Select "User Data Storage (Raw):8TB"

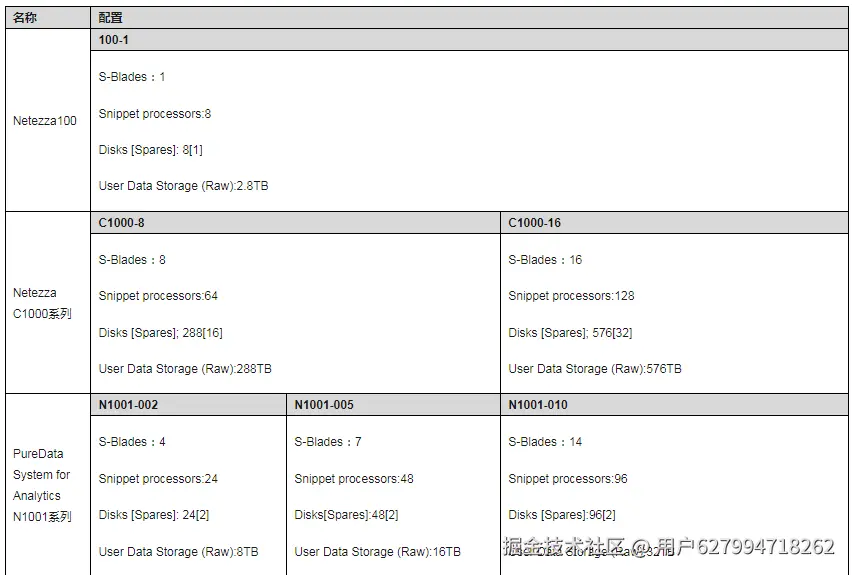pyautogui.click(x=179, y=552)
